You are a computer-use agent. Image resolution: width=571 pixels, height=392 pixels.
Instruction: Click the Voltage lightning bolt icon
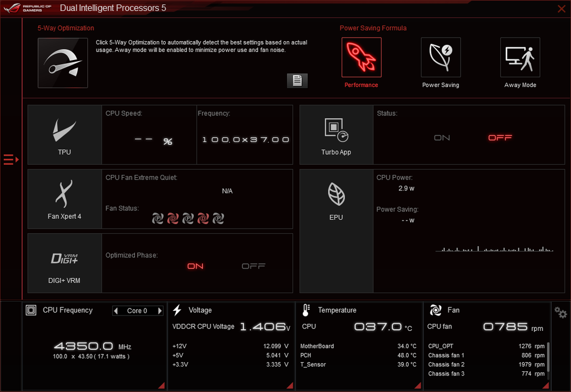(x=177, y=310)
